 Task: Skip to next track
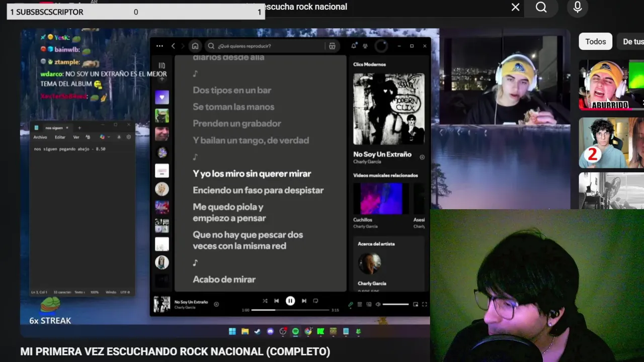coord(304,301)
